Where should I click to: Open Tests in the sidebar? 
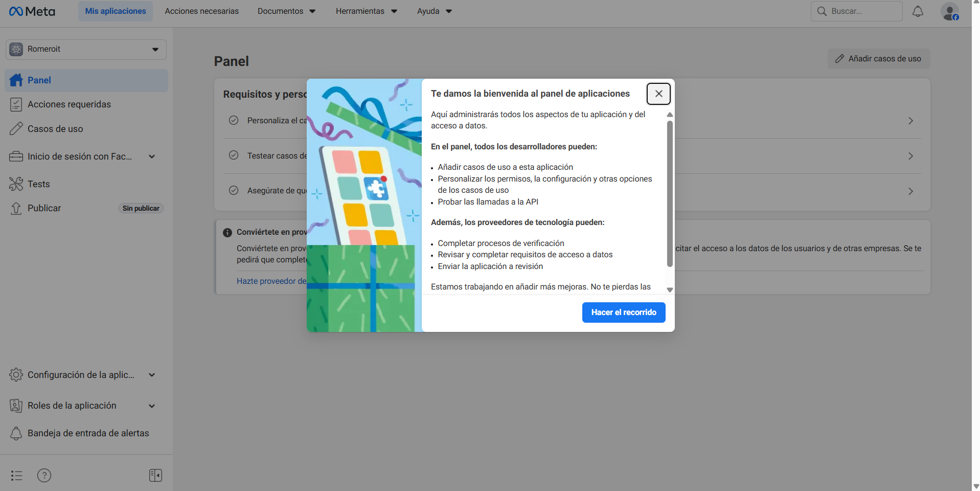coord(86,184)
